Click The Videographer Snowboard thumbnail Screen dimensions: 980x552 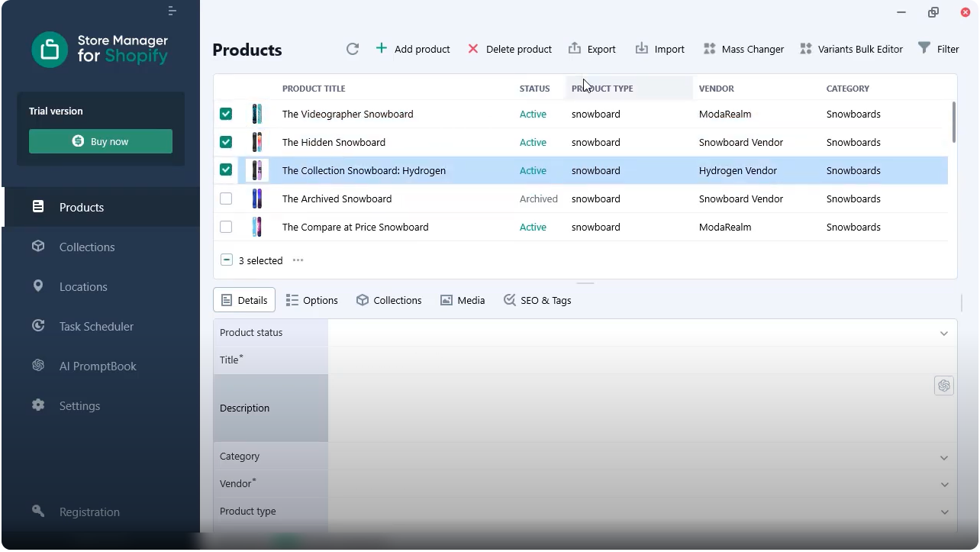pos(257,114)
